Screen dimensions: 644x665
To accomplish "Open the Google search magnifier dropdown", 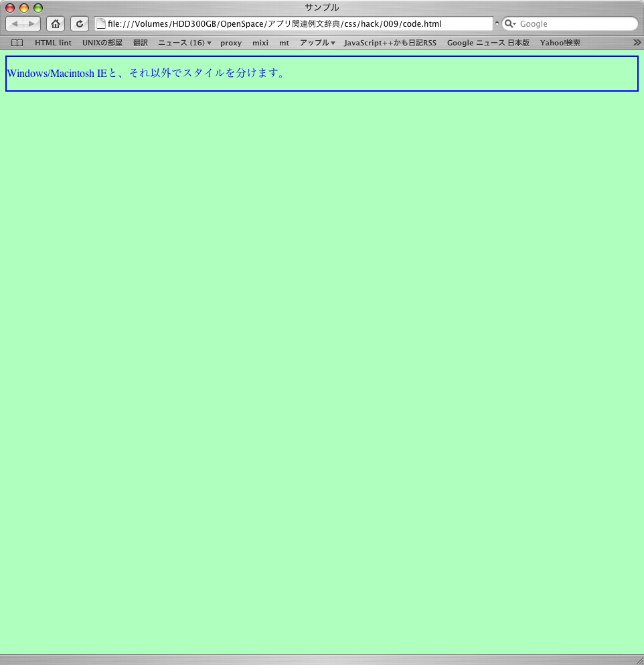I will point(510,24).
